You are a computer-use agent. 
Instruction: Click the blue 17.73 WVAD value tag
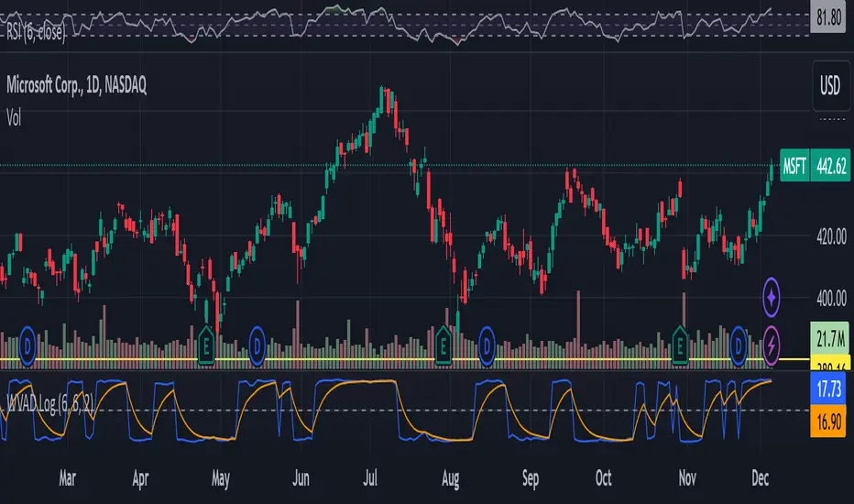pyautogui.click(x=828, y=389)
